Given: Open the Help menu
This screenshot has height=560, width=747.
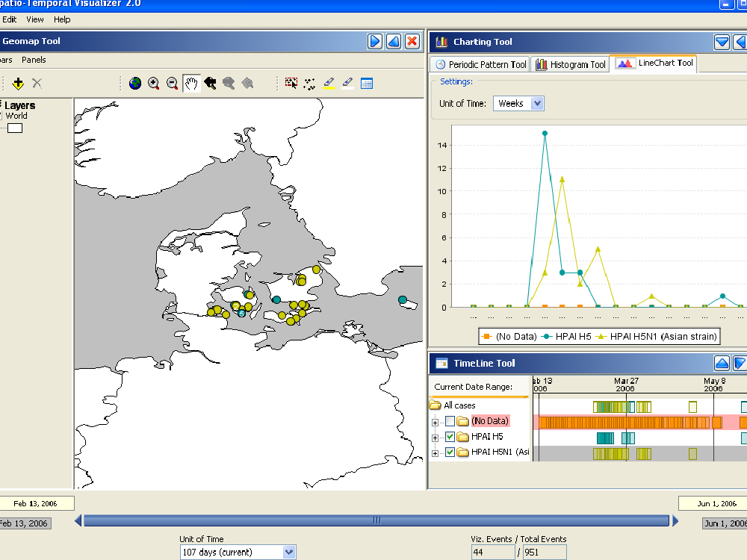Looking at the screenshot, I should [62, 19].
